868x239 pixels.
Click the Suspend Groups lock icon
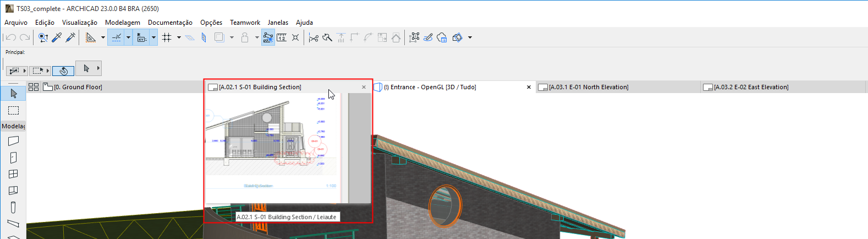coord(245,37)
